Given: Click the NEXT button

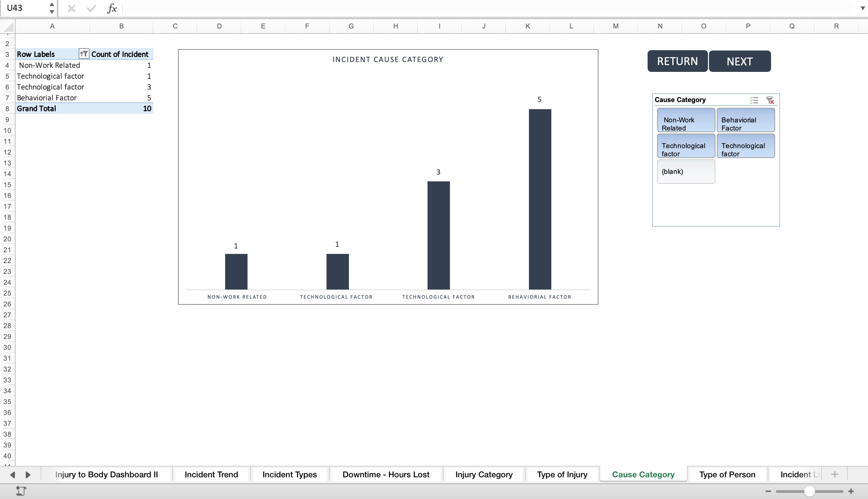Looking at the screenshot, I should (739, 61).
